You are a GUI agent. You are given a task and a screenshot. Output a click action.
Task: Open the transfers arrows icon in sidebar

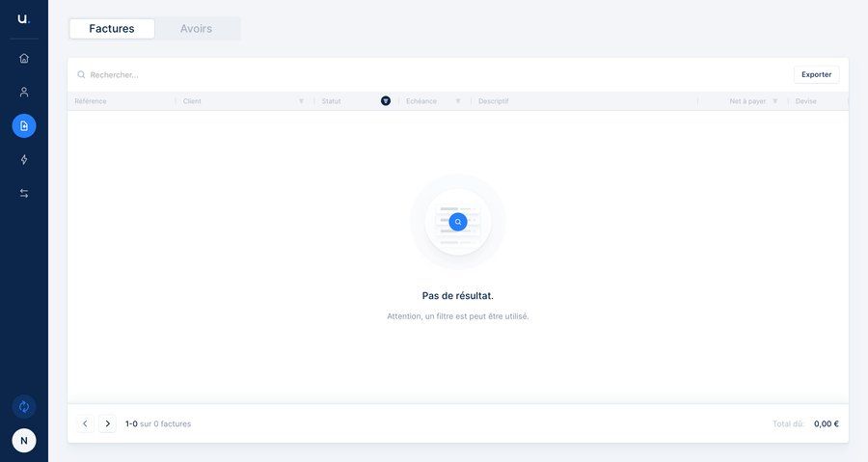click(x=24, y=193)
